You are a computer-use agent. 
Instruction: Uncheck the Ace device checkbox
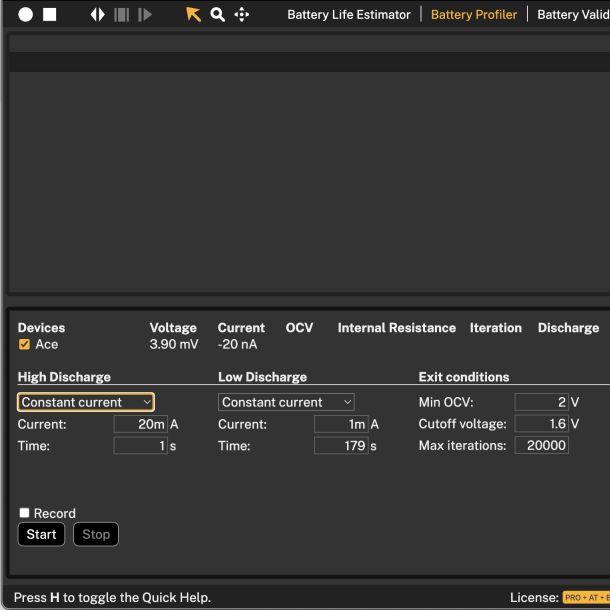tap(24, 345)
